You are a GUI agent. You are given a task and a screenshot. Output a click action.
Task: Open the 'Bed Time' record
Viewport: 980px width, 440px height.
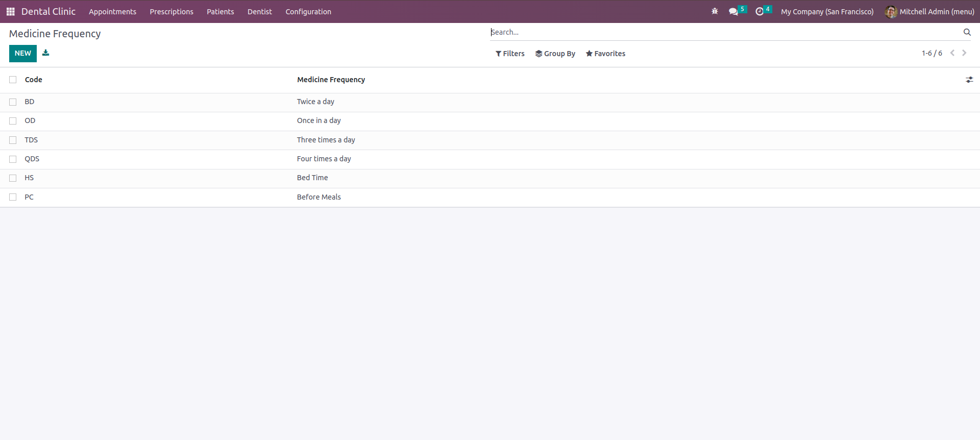(x=312, y=178)
